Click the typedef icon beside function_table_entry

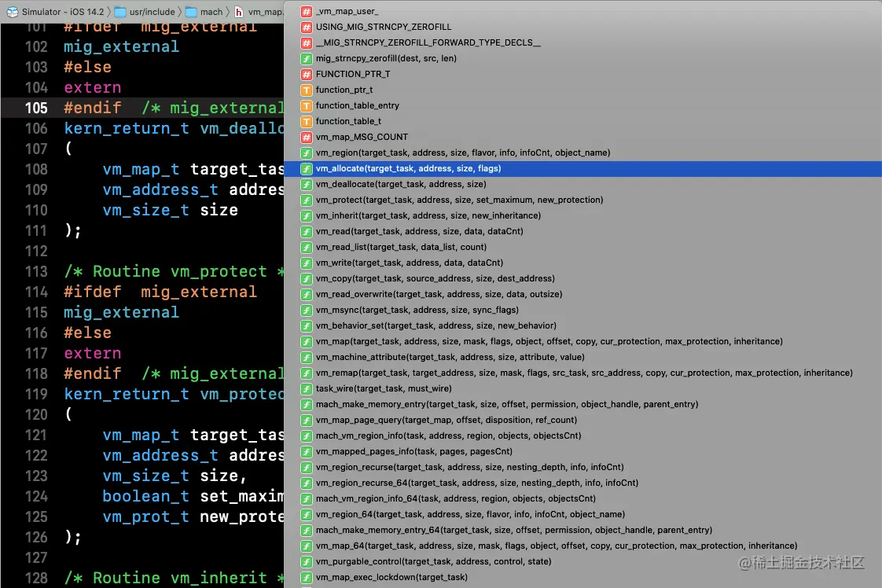(307, 106)
